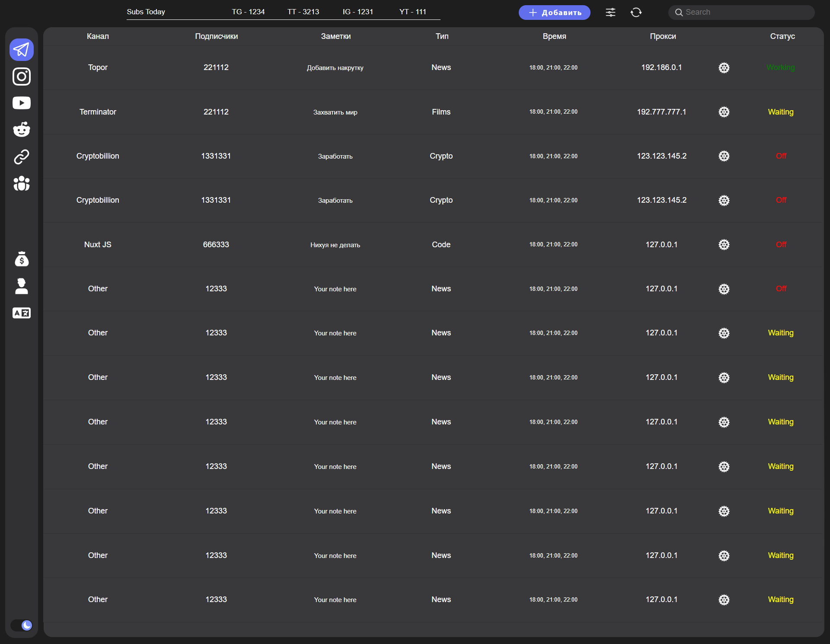The height and width of the screenshot is (644, 830).
Task: Click the refresh arrows icon
Action: click(x=636, y=12)
